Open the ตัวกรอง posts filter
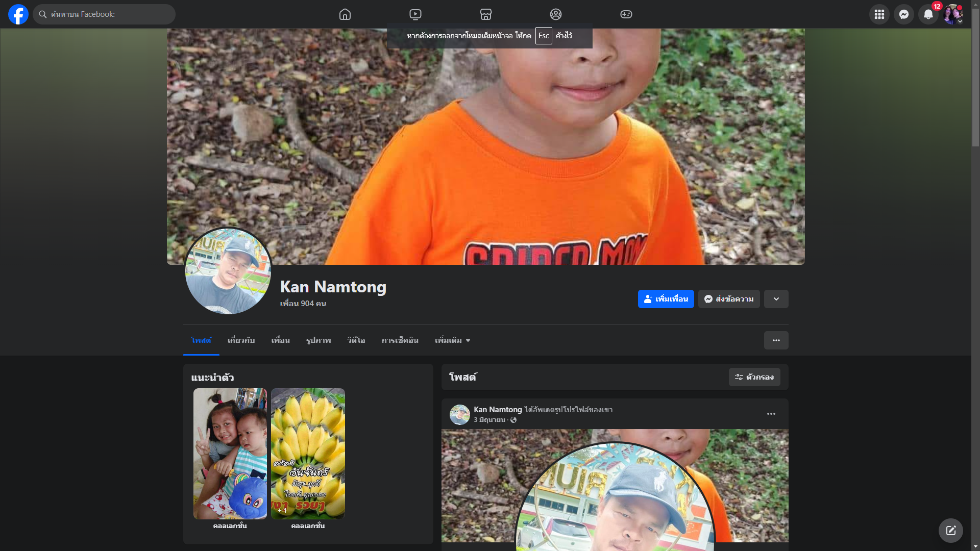980x551 pixels. click(754, 377)
